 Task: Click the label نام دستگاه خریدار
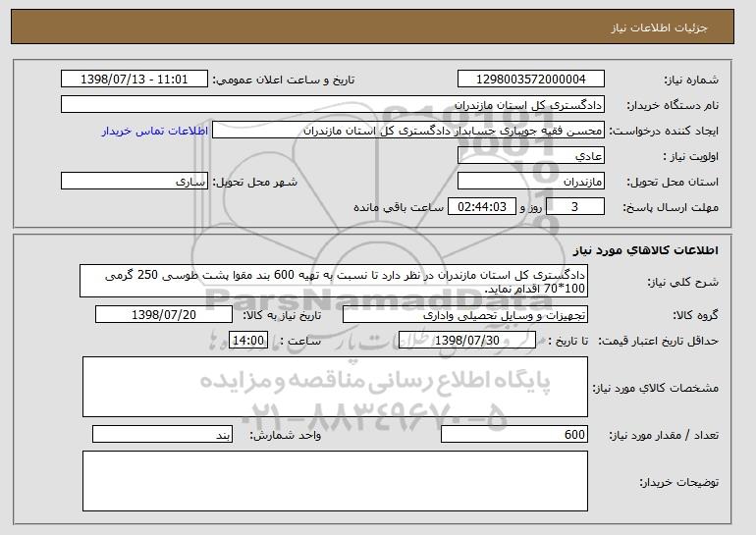coord(673,106)
